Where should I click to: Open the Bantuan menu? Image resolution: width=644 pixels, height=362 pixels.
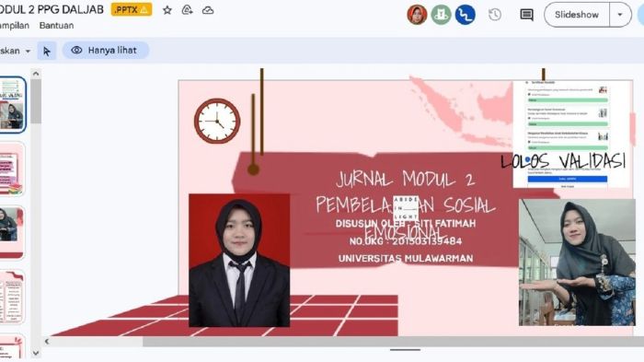pos(57,26)
